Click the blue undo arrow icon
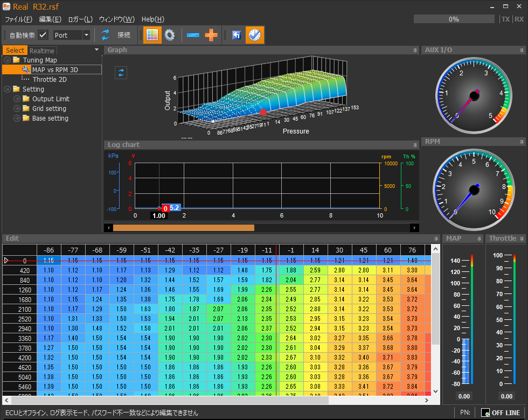This screenshot has width=528, height=420. pos(237,35)
